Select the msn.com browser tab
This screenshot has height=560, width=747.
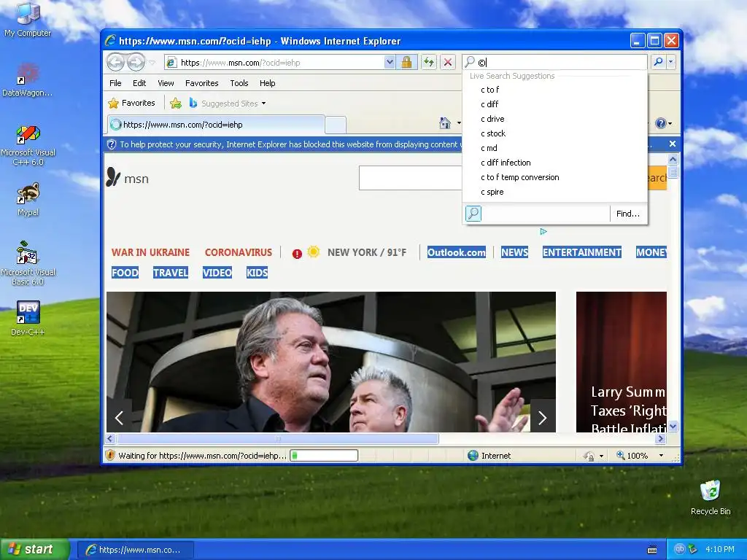click(216, 125)
